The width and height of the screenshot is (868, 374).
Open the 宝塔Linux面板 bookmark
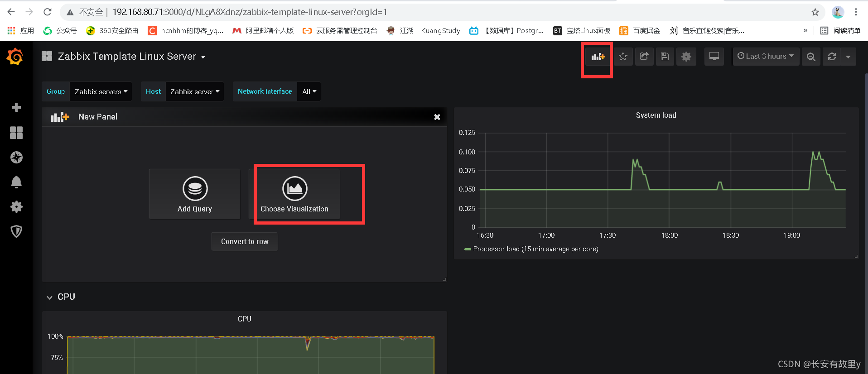[x=582, y=31]
